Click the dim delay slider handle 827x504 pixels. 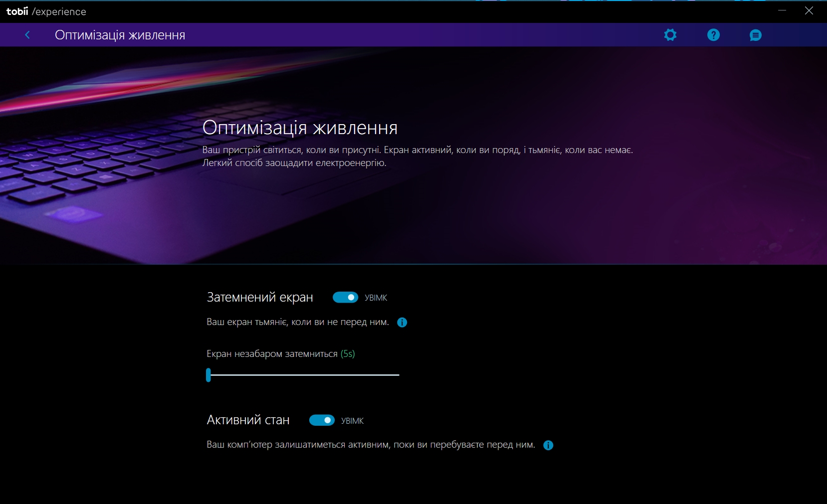click(x=208, y=375)
